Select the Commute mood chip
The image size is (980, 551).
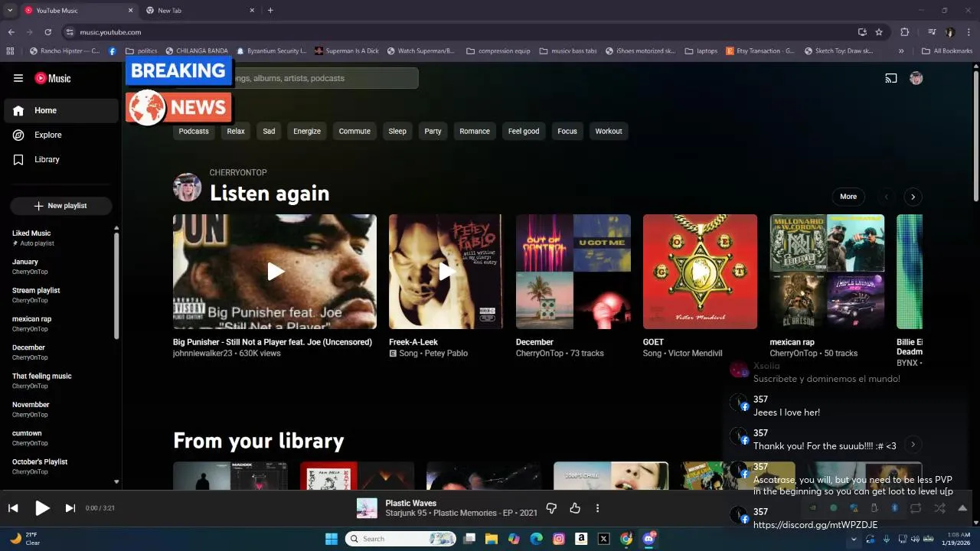(x=354, y=131)
